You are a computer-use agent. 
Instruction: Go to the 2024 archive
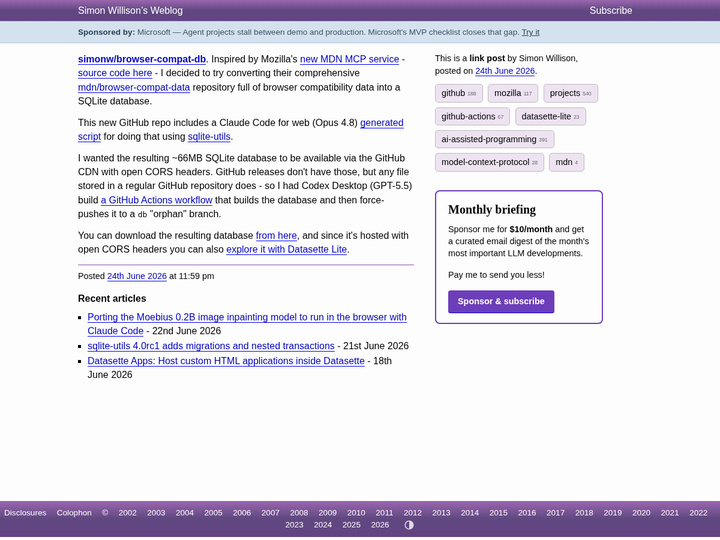coord(323,524)
